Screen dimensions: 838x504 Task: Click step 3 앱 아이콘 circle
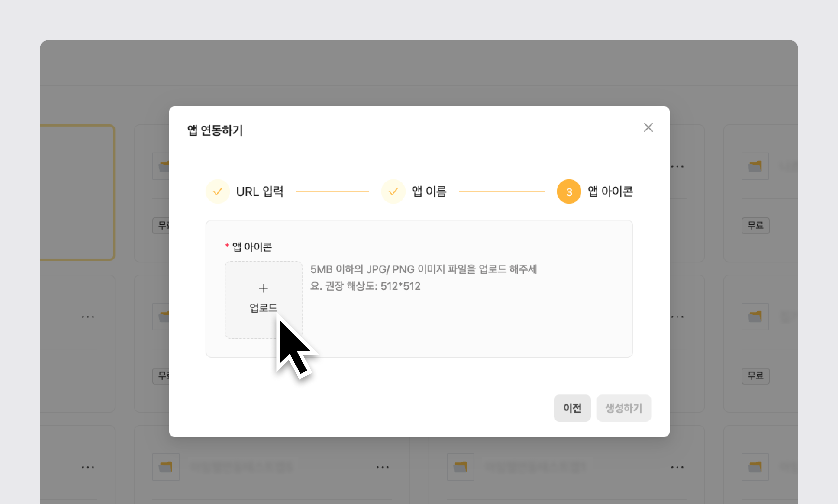(x=569, y=192)
